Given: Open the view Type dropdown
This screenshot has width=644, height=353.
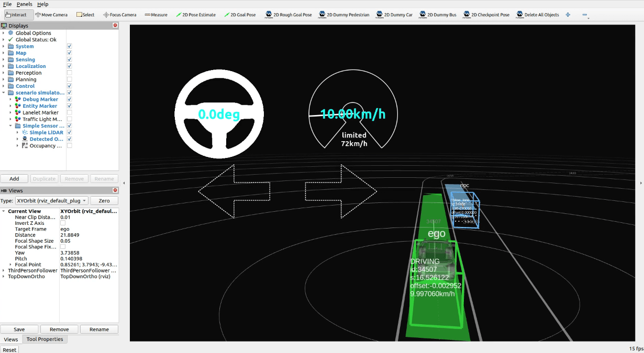Looking at the screenshot, I should point(51,200).
